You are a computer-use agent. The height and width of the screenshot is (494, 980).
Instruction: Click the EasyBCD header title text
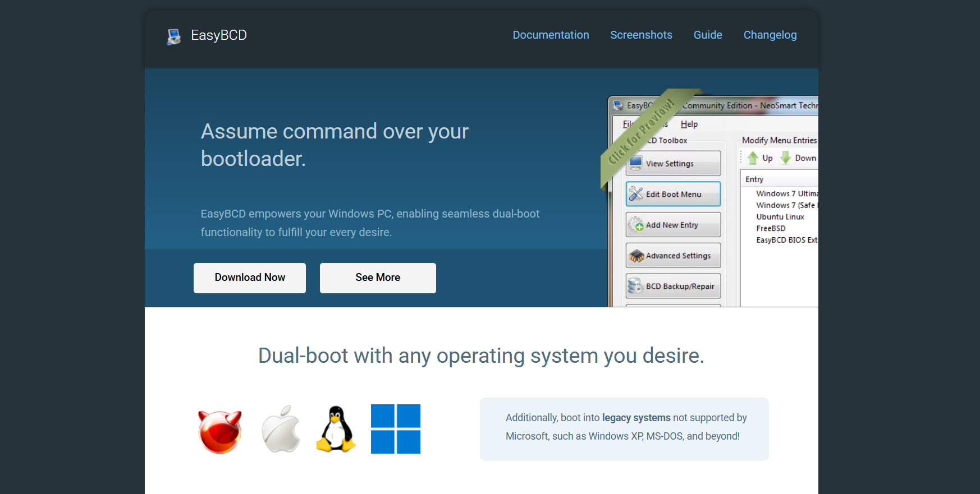[x=219, y=35]
